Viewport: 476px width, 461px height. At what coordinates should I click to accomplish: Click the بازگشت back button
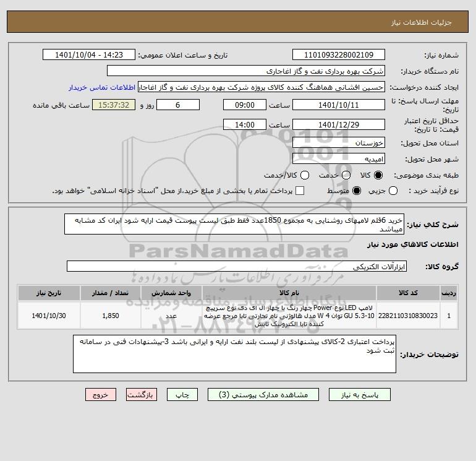coord(142,394)
